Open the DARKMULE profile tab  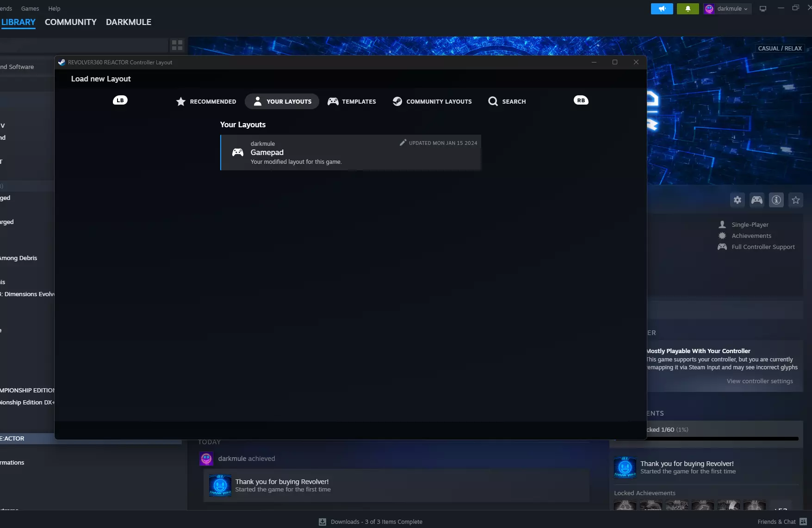point(129,22)
